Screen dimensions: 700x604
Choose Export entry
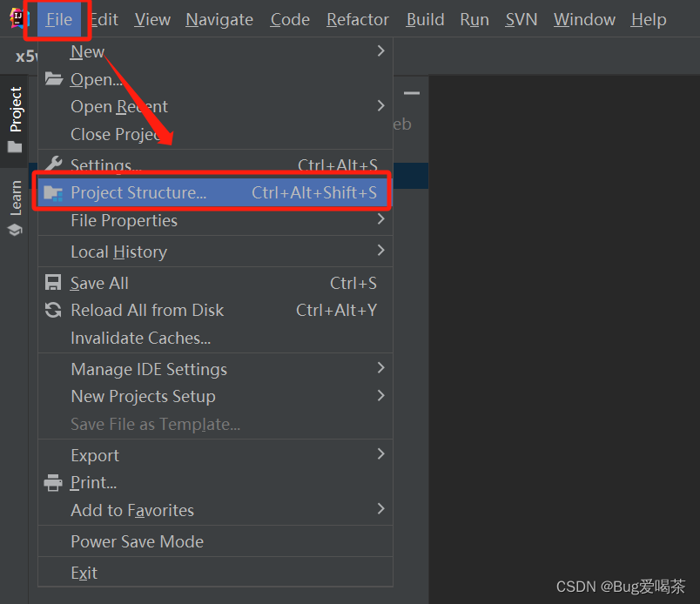(x=215, y=455)
